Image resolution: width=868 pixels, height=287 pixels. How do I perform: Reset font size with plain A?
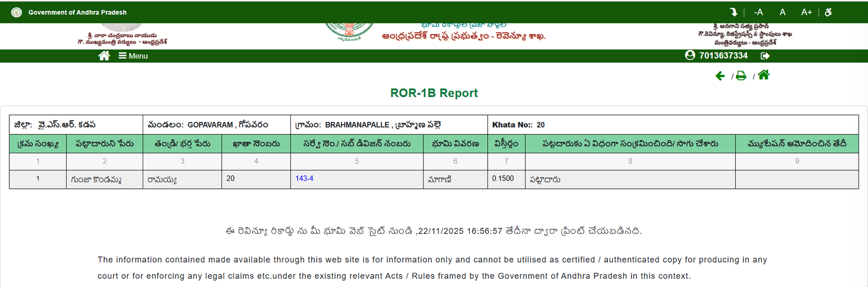click(x=782, y=12)
